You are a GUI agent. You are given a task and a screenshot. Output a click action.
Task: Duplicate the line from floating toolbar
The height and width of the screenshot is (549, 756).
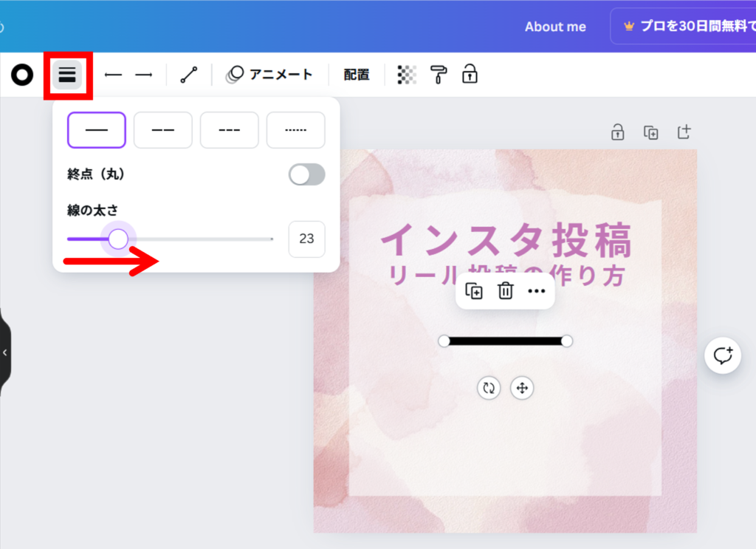474,291
